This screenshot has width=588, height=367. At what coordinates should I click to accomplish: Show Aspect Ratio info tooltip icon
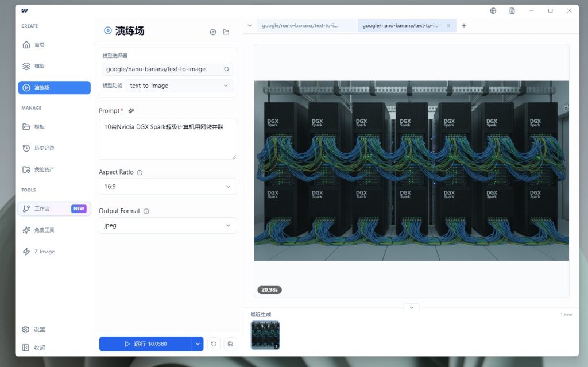pos(140,173)
